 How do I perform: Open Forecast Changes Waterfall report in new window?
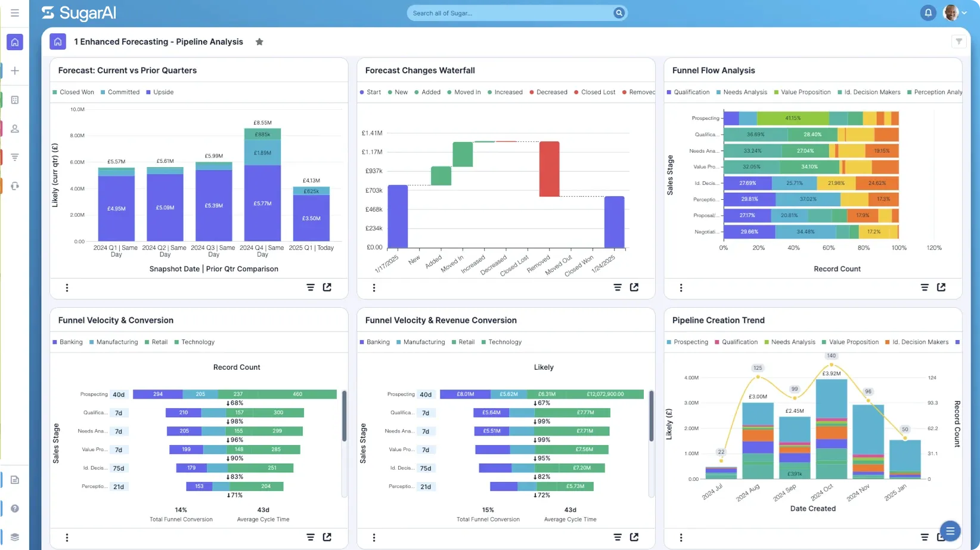(x=634, y=288)
